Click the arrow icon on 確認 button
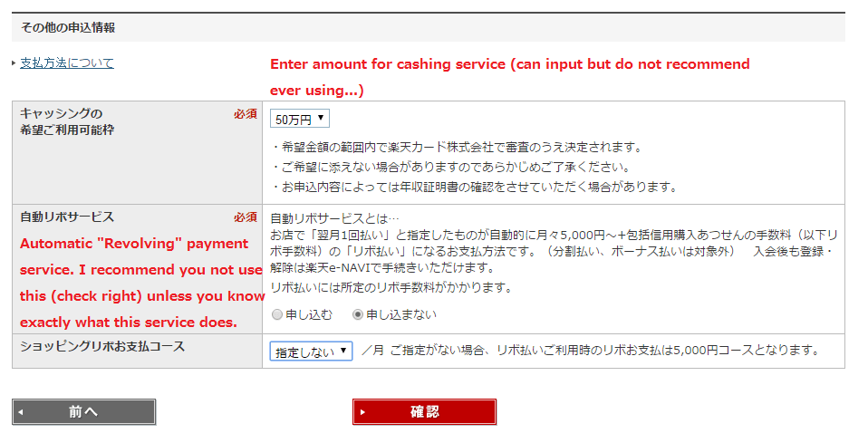The width and height of the screenshot is (868, 443). 362,412
